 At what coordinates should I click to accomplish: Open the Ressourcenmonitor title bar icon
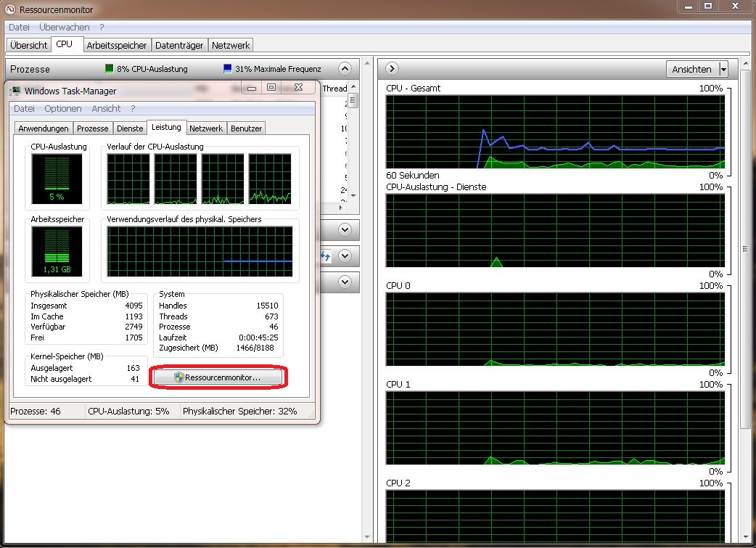(x=10, y=9)
